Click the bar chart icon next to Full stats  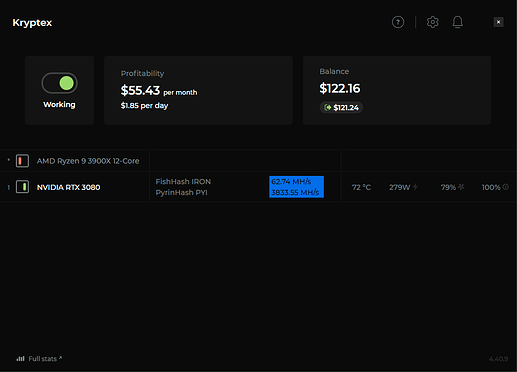(x=20, y=359)
